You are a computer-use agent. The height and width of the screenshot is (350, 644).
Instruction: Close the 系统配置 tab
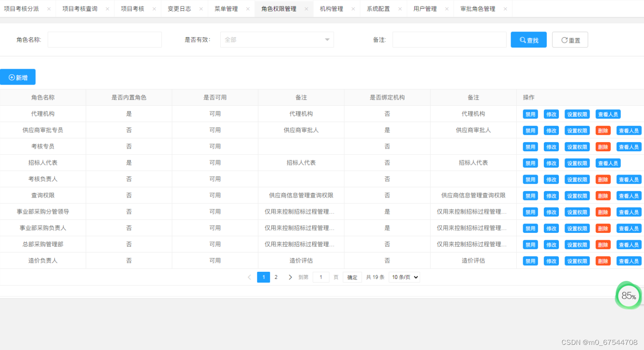pos(400,8)
